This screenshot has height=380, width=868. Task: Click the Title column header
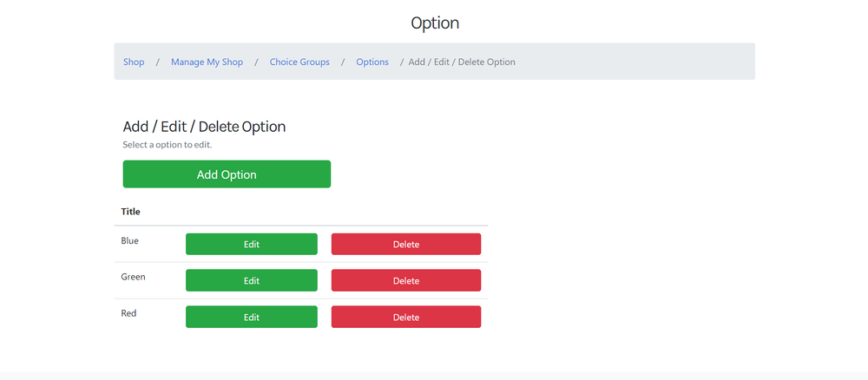click(131, 212)
